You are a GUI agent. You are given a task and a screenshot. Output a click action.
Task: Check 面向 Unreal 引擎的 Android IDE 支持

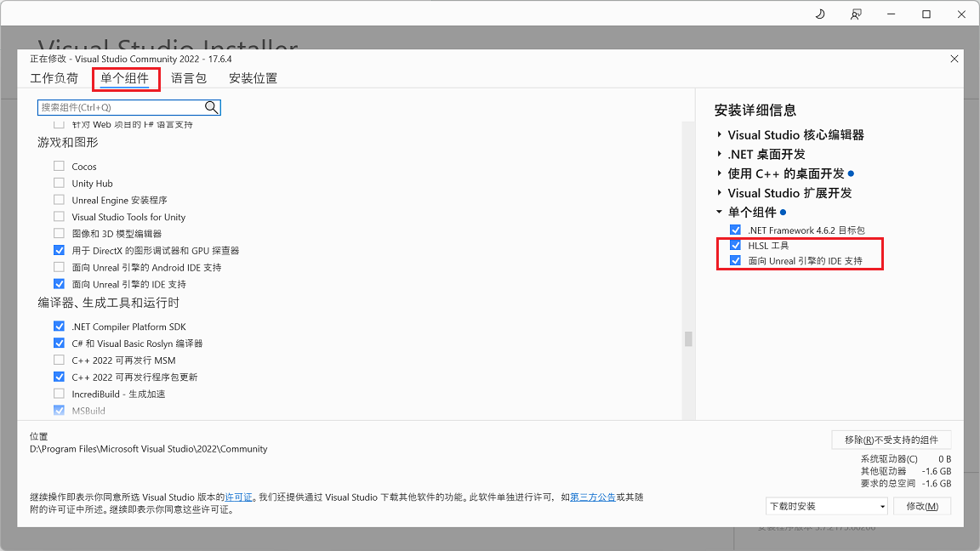click(x=59, y=267)
